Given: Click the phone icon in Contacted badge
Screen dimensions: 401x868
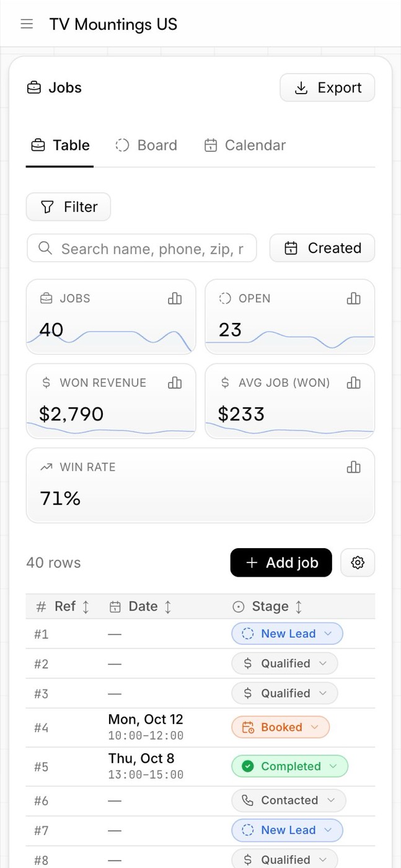Looking at the screenshot, I should (x=247, y=800).
